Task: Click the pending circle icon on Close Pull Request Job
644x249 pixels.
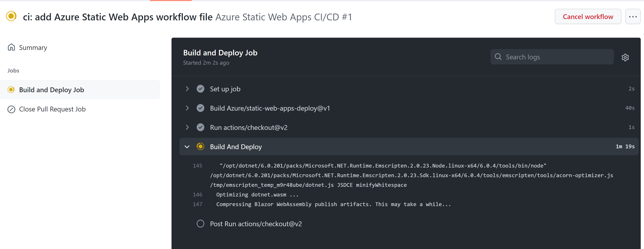Action: point(12,109)
